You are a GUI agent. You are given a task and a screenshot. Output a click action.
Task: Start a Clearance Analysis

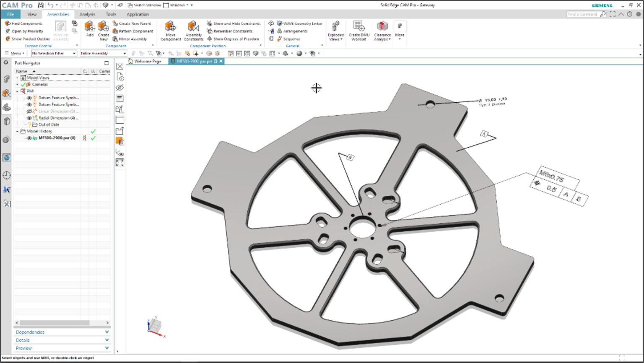point(382,31)
